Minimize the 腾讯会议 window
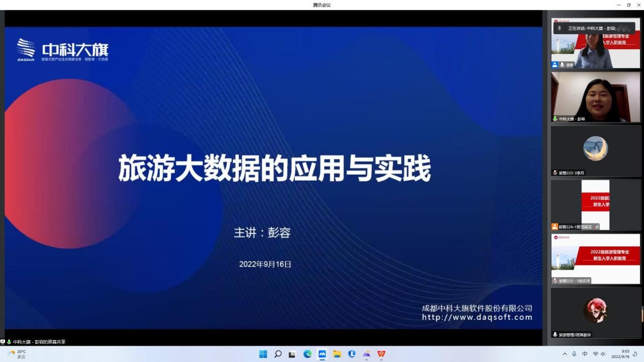Viewport: 644px width, 362px height. [x=619, y=5]
